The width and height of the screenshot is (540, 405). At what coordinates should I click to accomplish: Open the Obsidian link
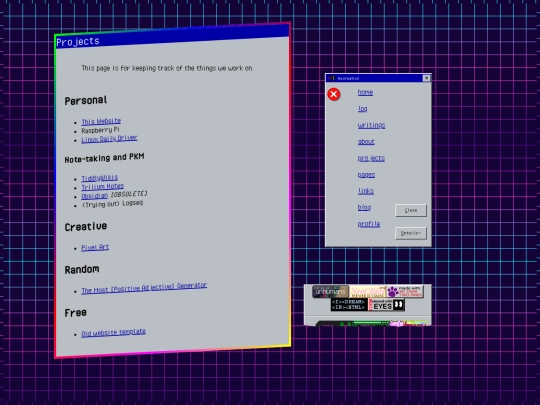(x=94, y=196)
